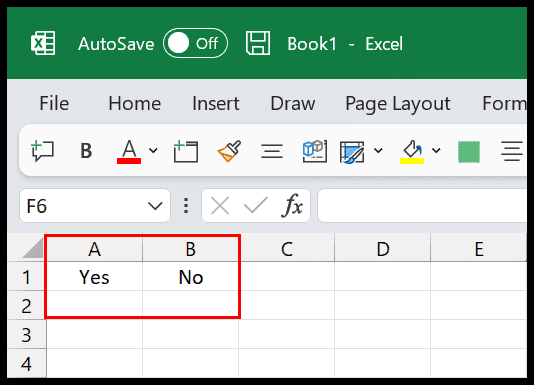Click the New Comment icon in toolbar

(43, 151)
